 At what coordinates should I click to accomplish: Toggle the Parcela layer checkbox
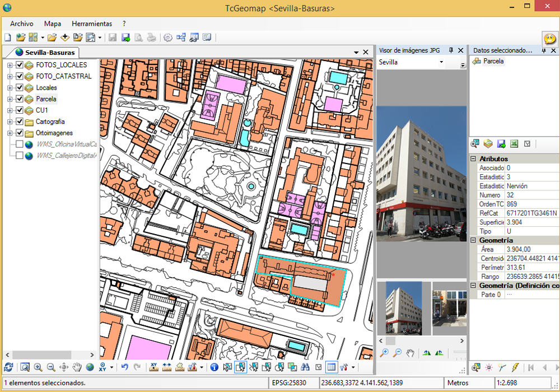(x=20, y=99)
